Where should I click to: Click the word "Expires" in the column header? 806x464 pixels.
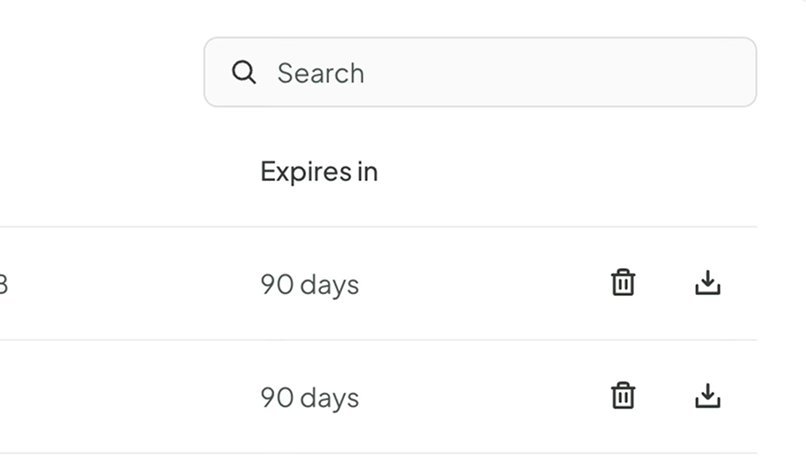click(x=294, y=171)
